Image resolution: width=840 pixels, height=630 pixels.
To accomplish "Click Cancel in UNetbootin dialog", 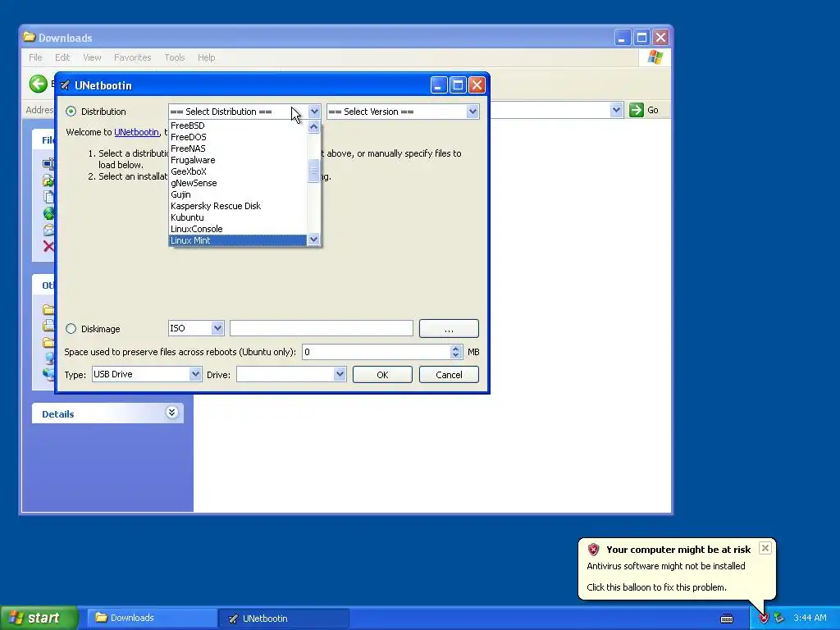I will (449, 375).
